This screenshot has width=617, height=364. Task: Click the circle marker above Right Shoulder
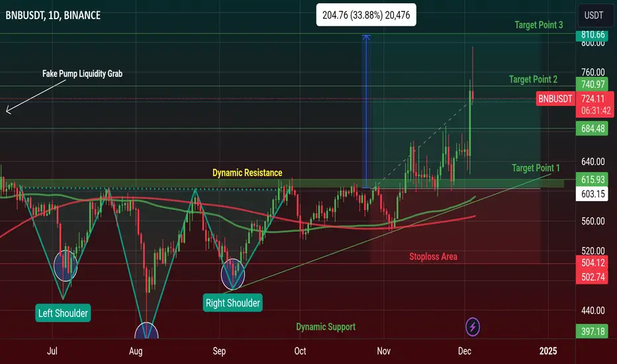233,274
